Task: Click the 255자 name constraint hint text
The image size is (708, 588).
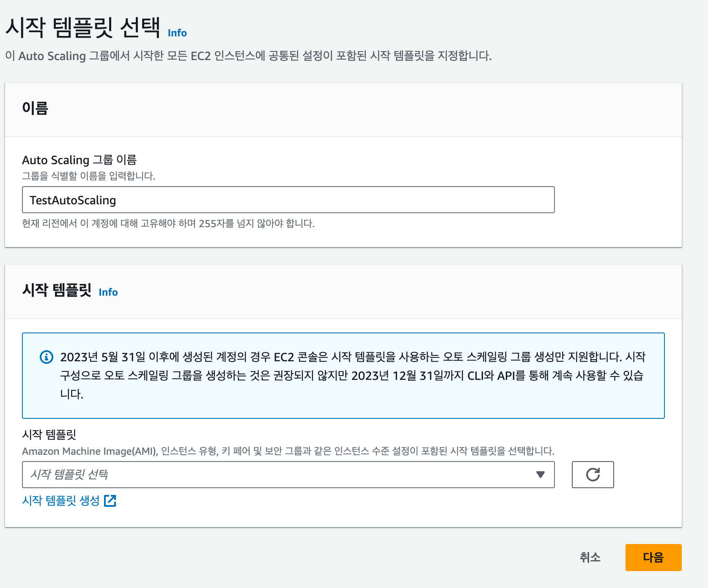Action: coord(168,223)
